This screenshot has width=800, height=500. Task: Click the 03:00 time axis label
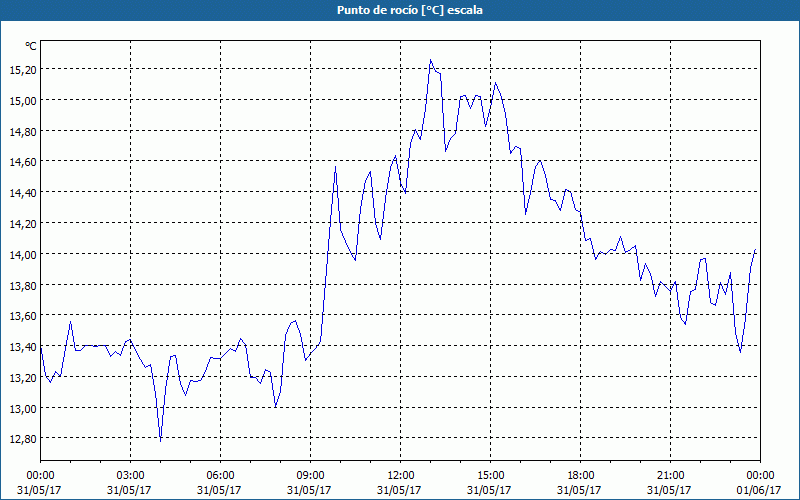coord(130,476)
